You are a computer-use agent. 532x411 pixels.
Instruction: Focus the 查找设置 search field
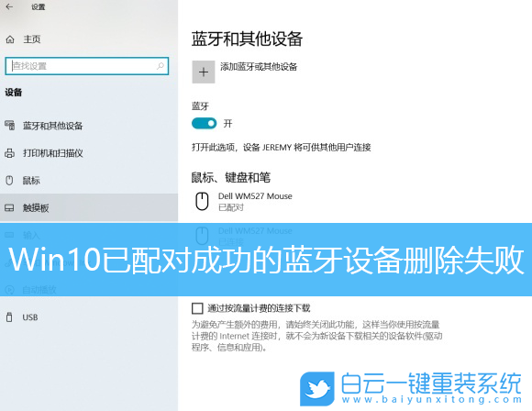click(87, 66)
